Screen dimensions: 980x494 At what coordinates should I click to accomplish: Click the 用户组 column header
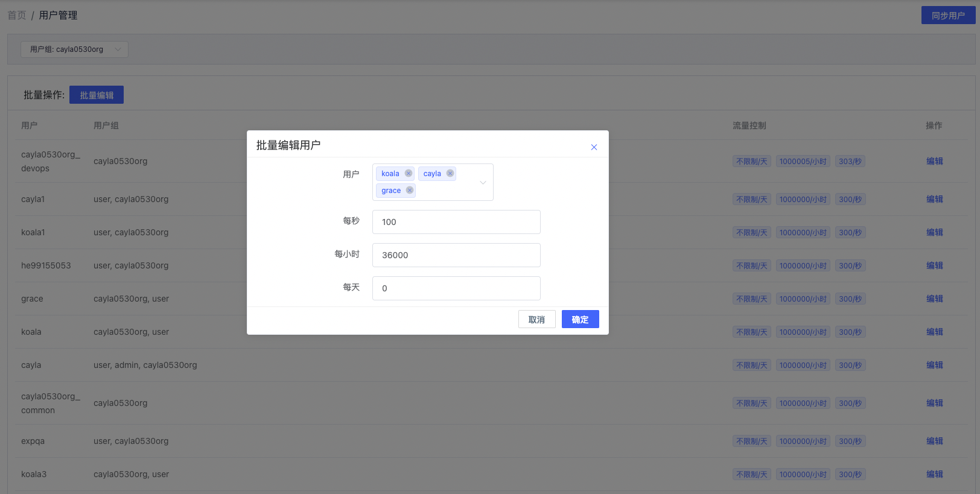pyautogui.click(x=106, y=125)
